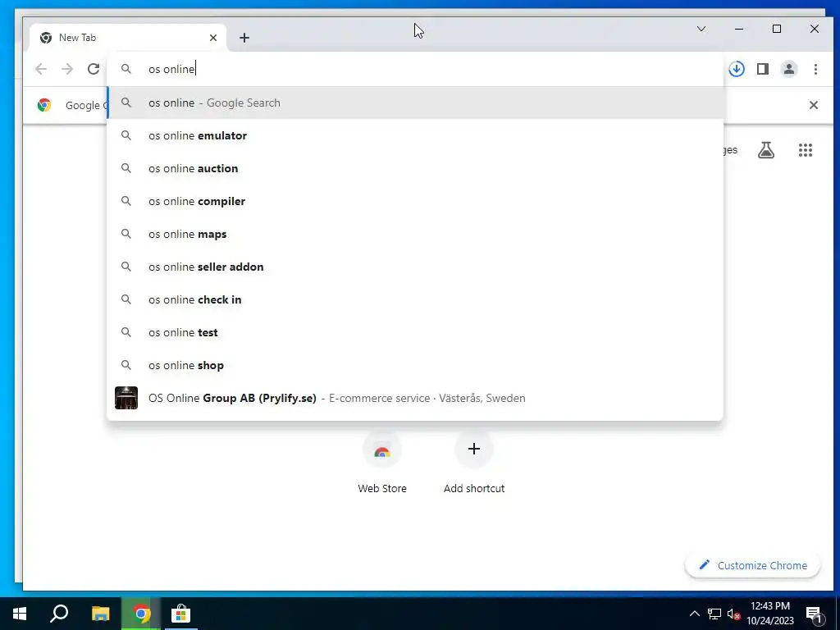Click the Chrome taskbar icon
840x630 pixels.
(x=141, y=614)
